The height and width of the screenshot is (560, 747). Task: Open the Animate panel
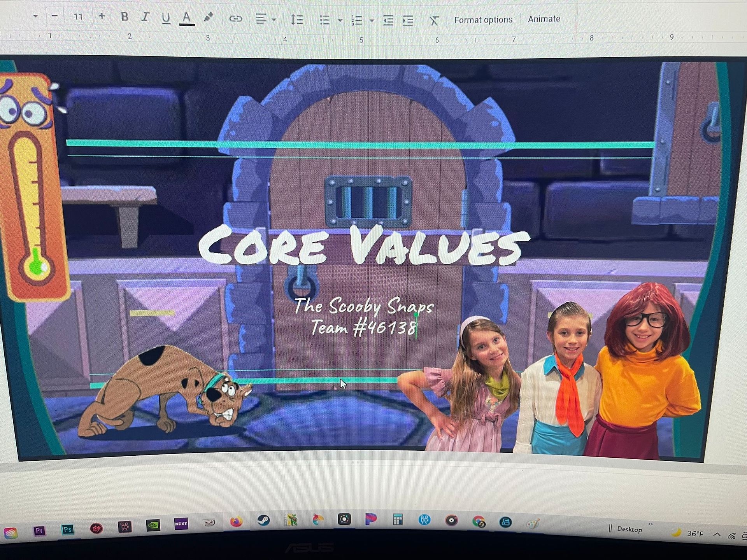tap(544, 19)
